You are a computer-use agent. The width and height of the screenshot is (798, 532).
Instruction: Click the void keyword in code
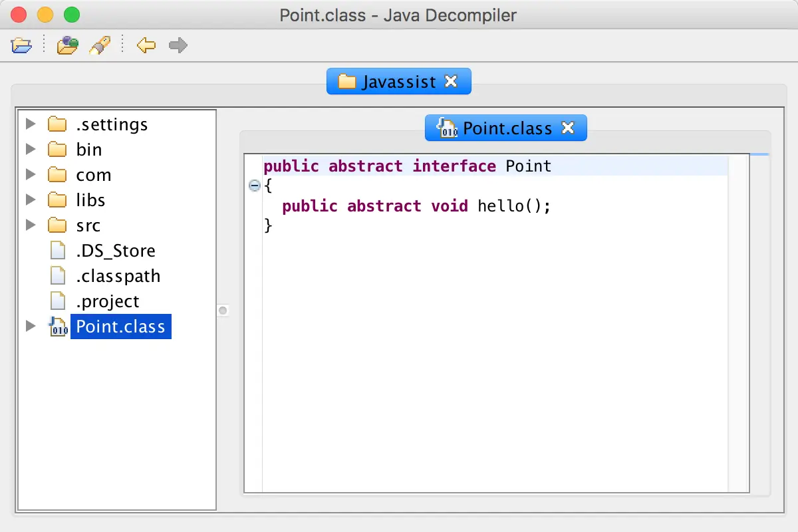pos(450,206)
